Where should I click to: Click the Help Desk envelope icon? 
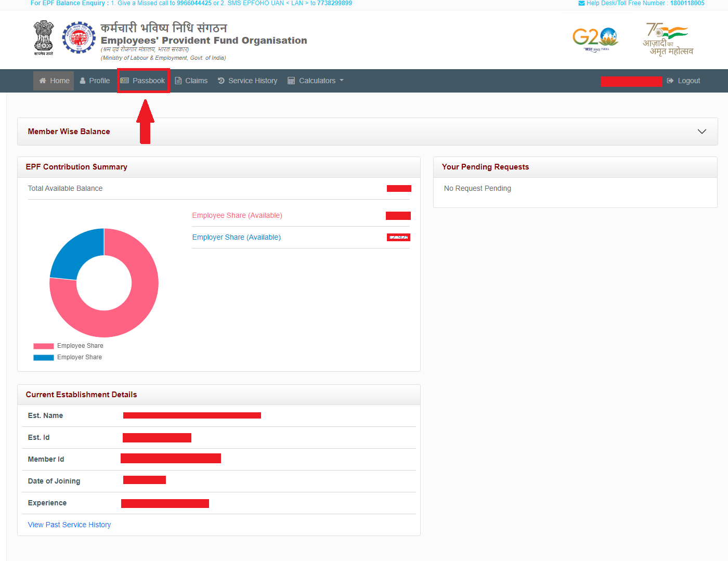(x=581, y=3)
